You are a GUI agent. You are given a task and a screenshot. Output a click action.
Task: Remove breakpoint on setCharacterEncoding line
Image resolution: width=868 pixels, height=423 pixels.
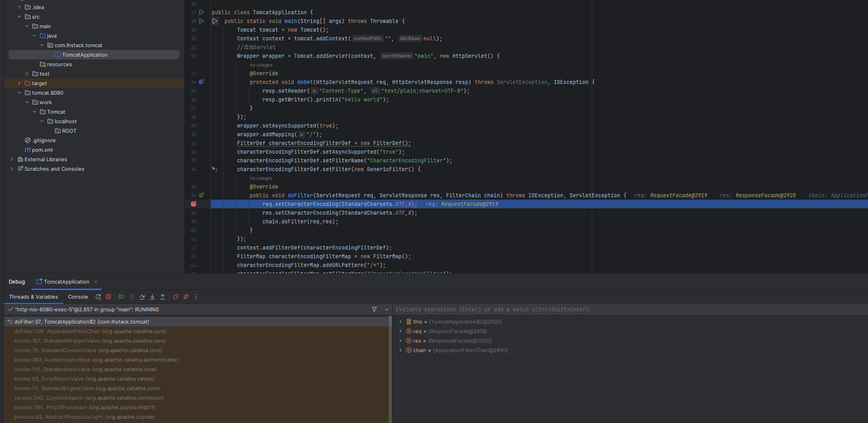coord(194,204)
